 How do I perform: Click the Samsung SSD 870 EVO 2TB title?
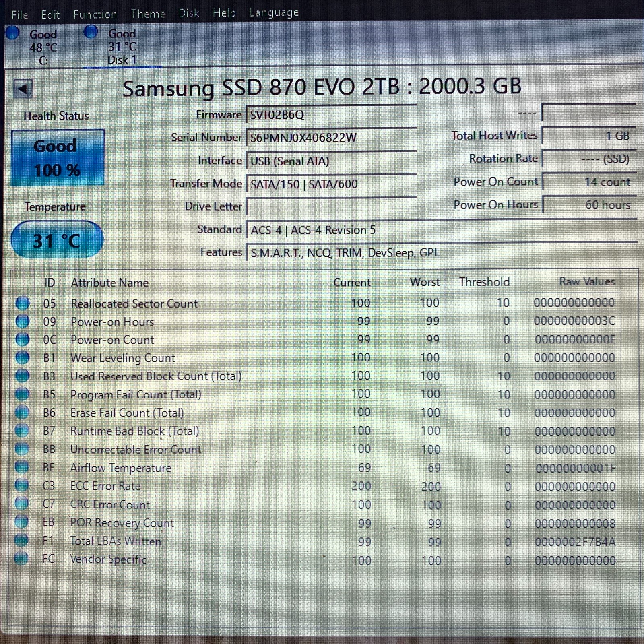[x=322, y=87]
